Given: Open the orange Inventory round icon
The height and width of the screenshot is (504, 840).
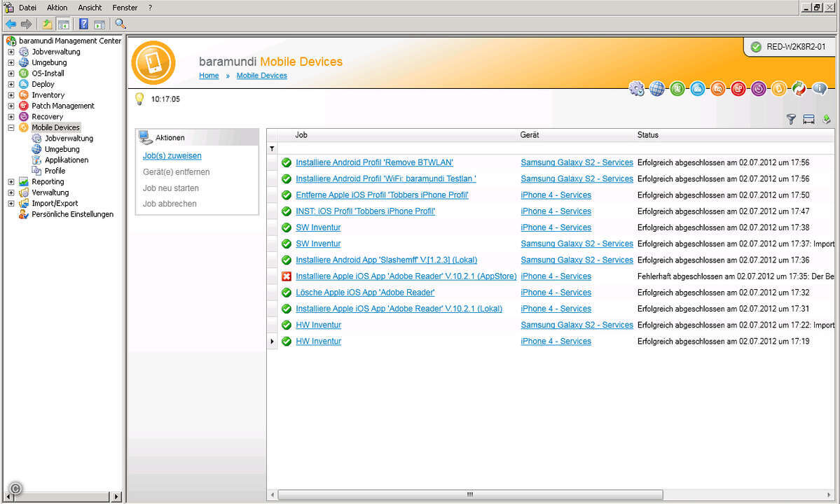Looking at the screenshot, I should [x=718, y=89].
